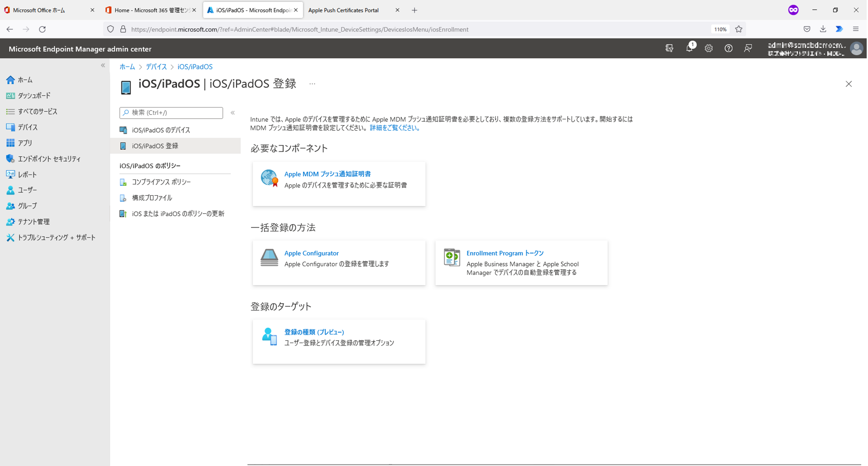Open the directory and subscription filter icon

(669, 48)
